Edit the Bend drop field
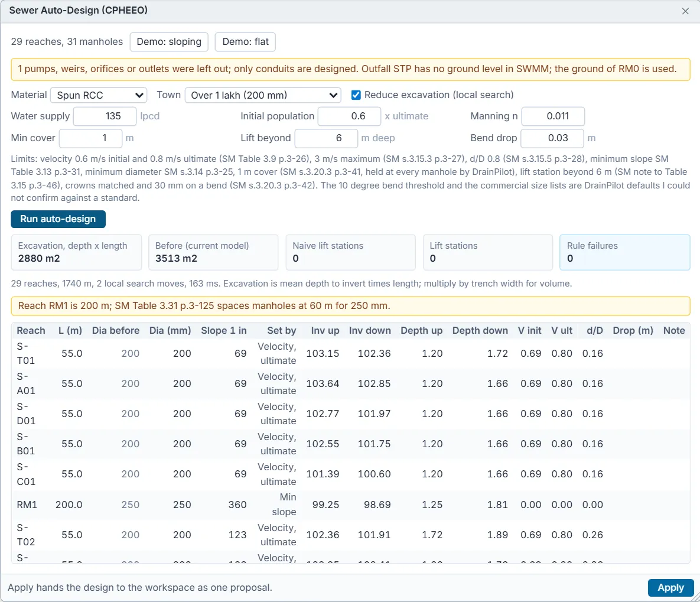The width and height of the screenshot is (700, 602). (x=552, y=138)
